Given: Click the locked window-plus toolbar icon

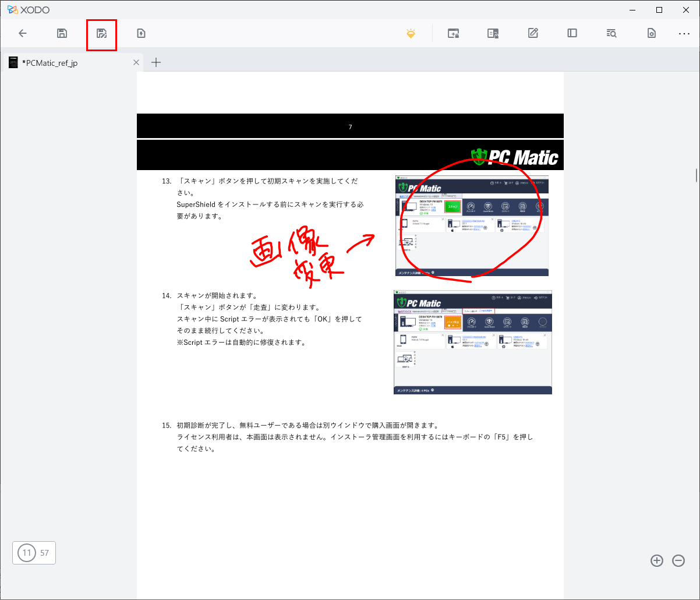Looking at the screenshot, I should click(453, 34).
